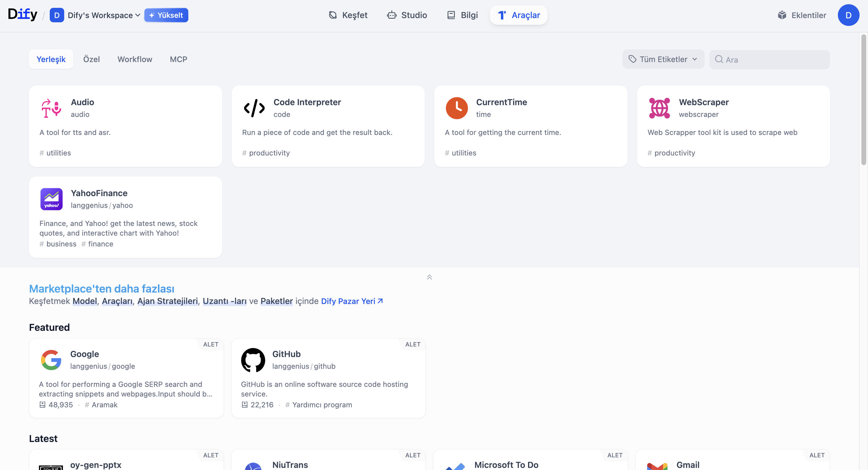Click the Gmail logo icon
868x470 pixels.
(x=657, y=466)
